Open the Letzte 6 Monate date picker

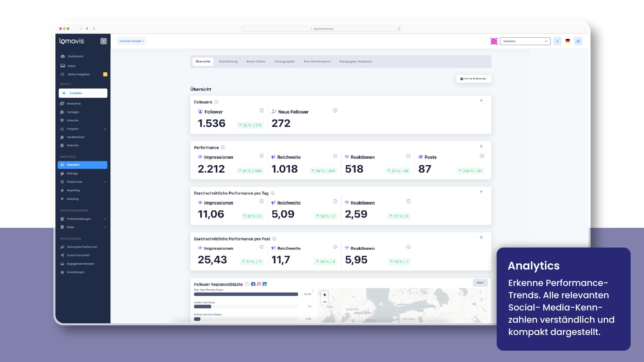[473, 79]
